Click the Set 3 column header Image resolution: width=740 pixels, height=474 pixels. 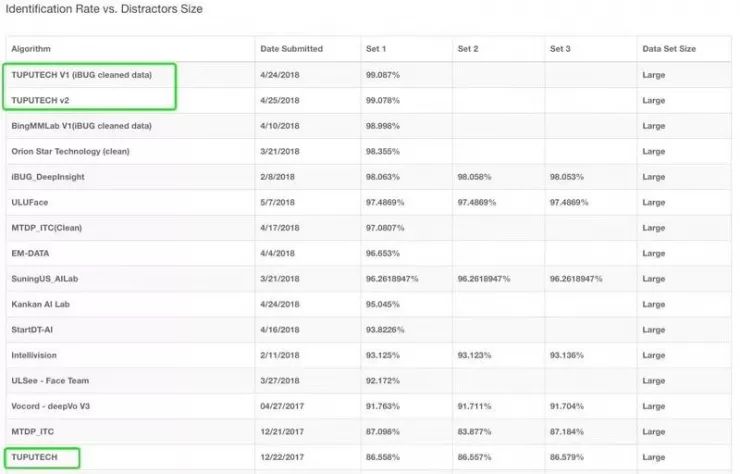pos(560,49)
